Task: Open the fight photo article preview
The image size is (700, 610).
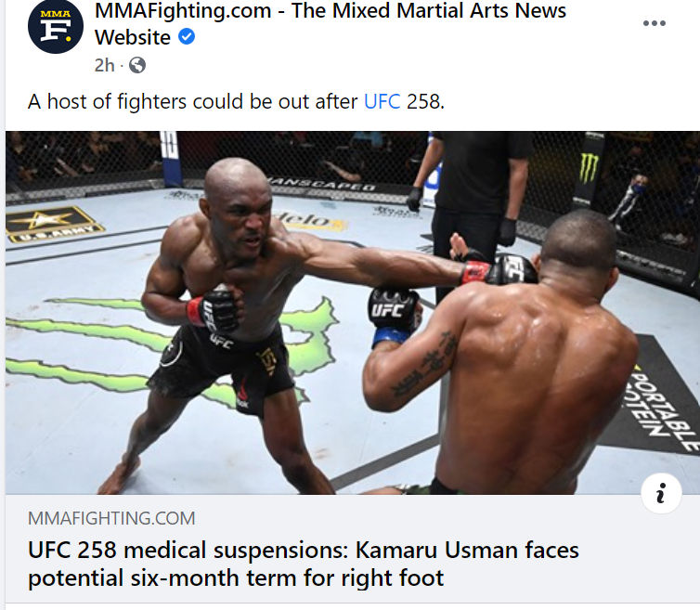Action: point(353,313)
